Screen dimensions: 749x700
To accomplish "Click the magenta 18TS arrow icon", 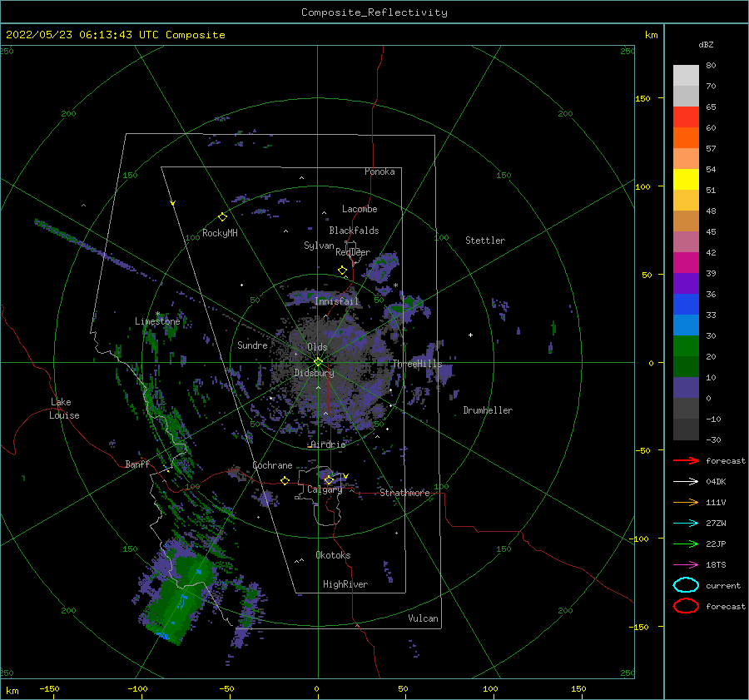I will tap(686, 565).
